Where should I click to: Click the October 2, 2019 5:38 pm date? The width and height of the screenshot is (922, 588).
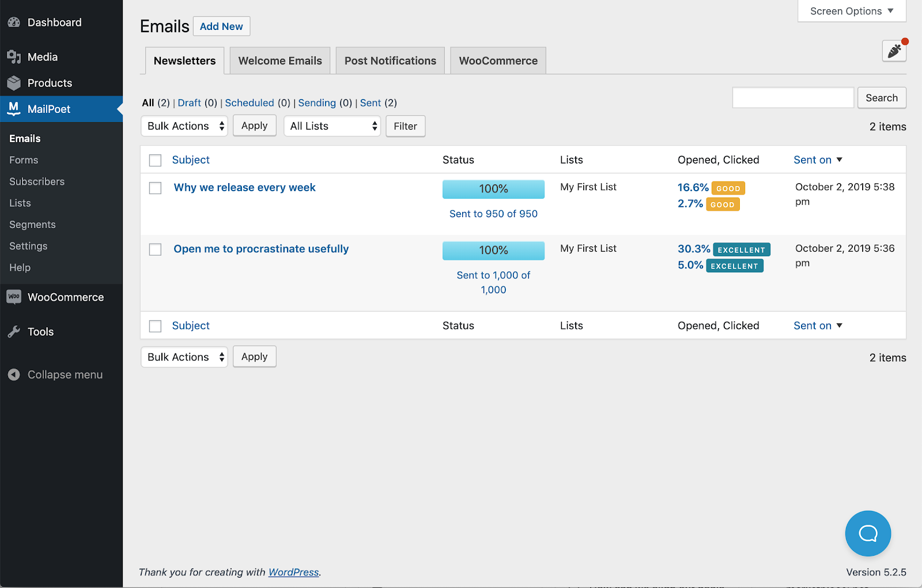point(845,194)
